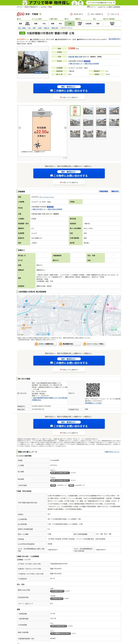The image size is (138, 644).
Task: Open ローンシミュレーション link
Action: 47,197
